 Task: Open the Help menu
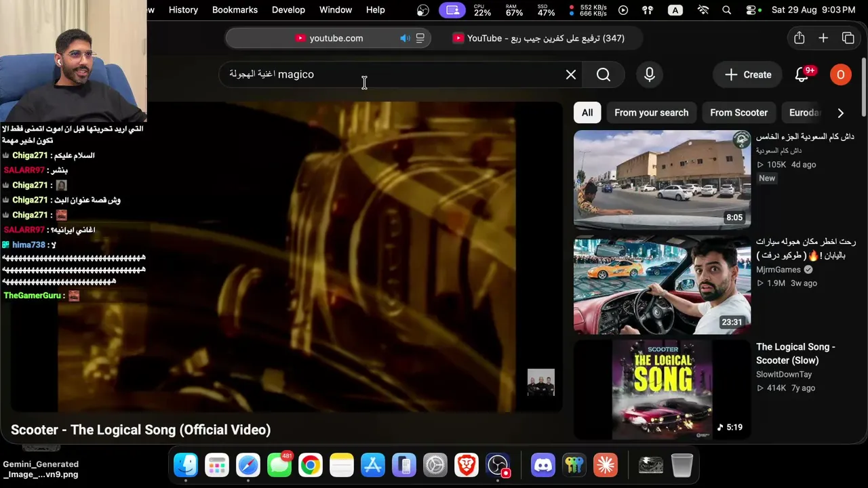pyautogui.click(x=375, y=9)
